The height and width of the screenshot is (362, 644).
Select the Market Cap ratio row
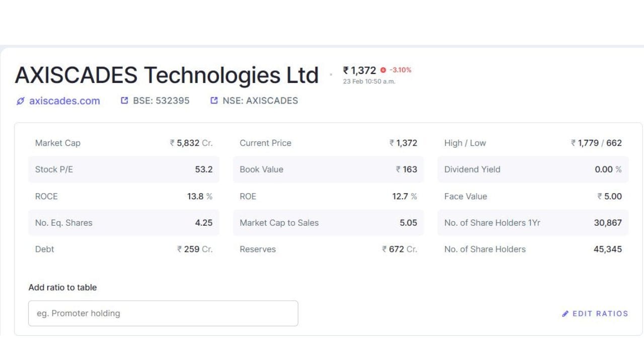pyautogui.click(x=124, y=143)
